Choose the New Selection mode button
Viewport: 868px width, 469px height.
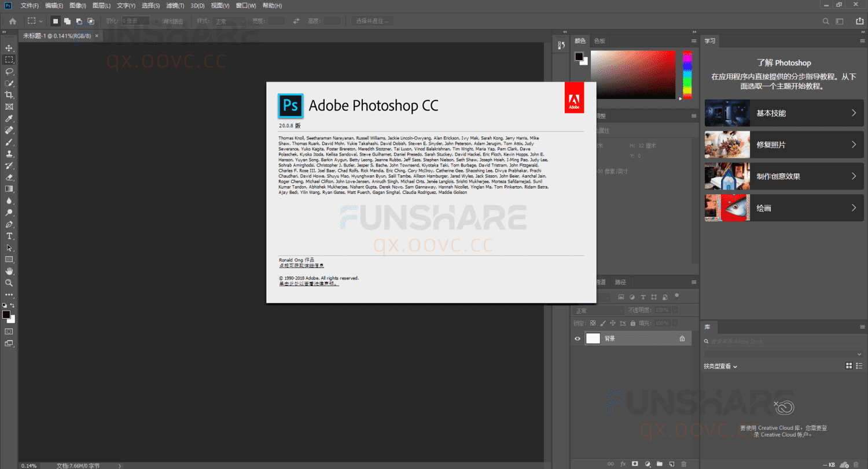(56, 21)
